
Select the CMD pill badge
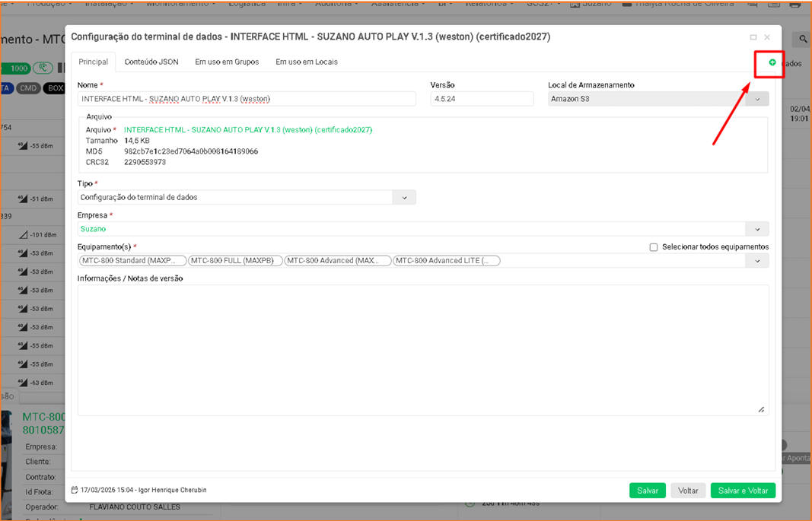(28, 88)
